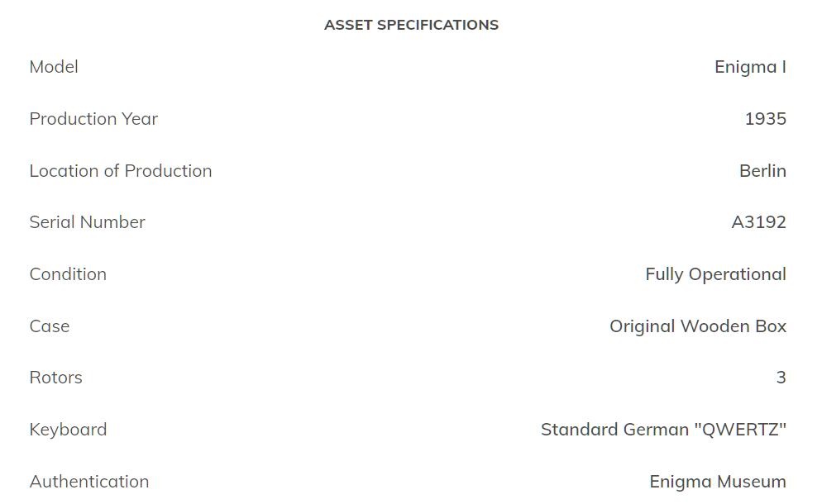
Task: Select the Condition label
Action: pyautogui.click(x=68, y=274)
